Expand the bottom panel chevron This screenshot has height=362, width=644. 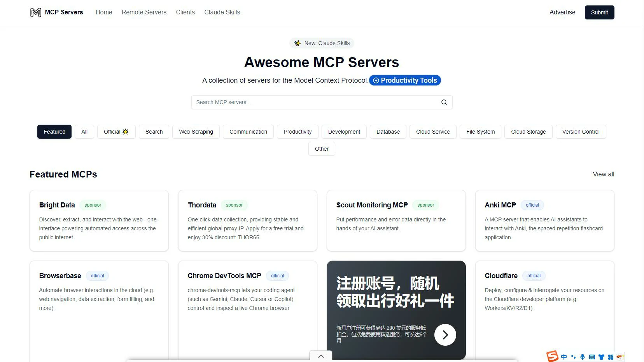(321, 356)
